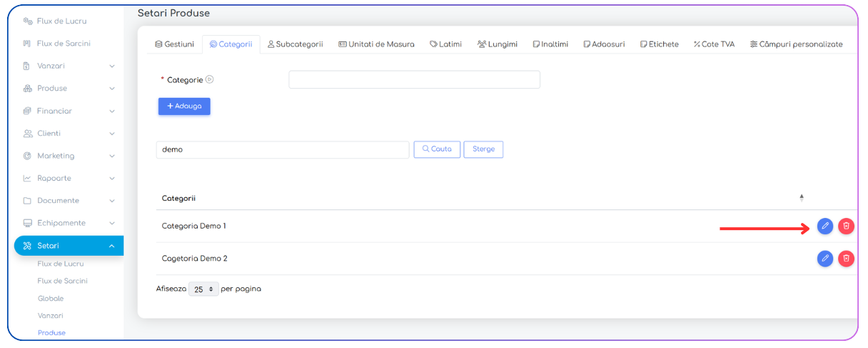Open the per pagina 25 dropdown
The height and width of the screenshot is (348, 868).
coord(204,289)
